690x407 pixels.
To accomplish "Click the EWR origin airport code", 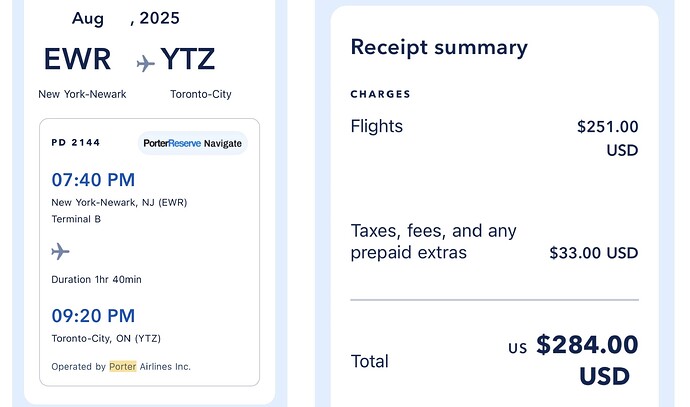I will click(77, 60).
